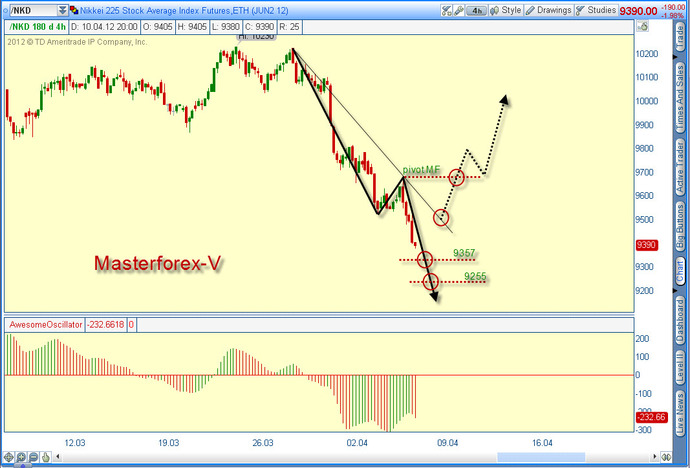Open the 4h timeframe selector
This screenshot has height=468, width=690.
pyautogui.click(x=477, y=11)
